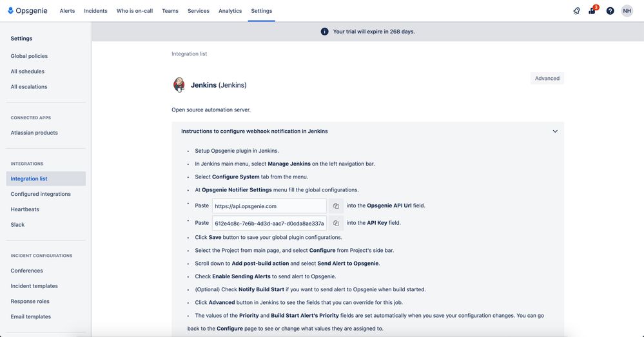Select the Settings tab
This screenshot has width=644, height=337.
pos(262,11)
